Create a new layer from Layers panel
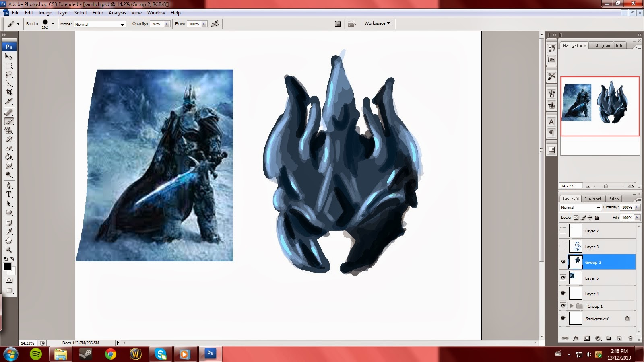This screenshot has width=644, height=362. point(620,339)
